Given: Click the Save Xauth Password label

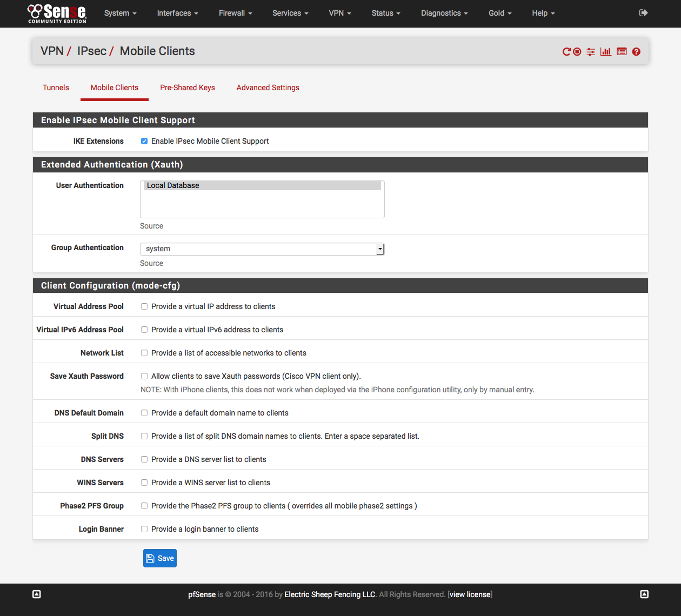Looking at the screenshot, I should (87, 376).
